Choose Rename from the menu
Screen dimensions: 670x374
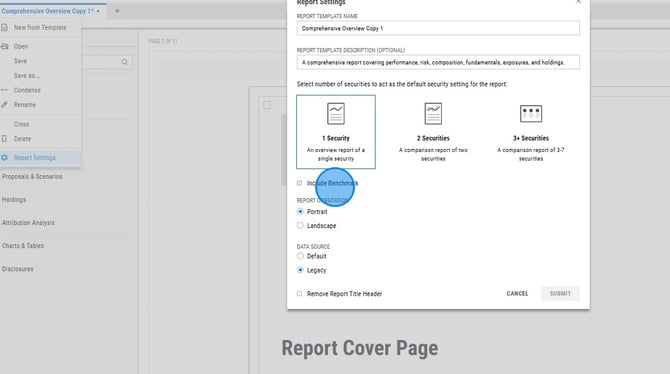click(41, 105)
